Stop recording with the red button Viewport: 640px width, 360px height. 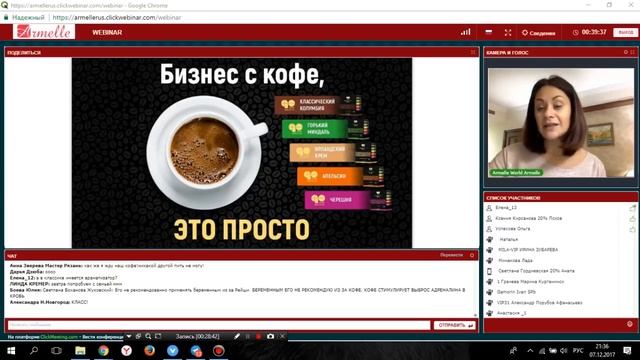click(258, 336)
